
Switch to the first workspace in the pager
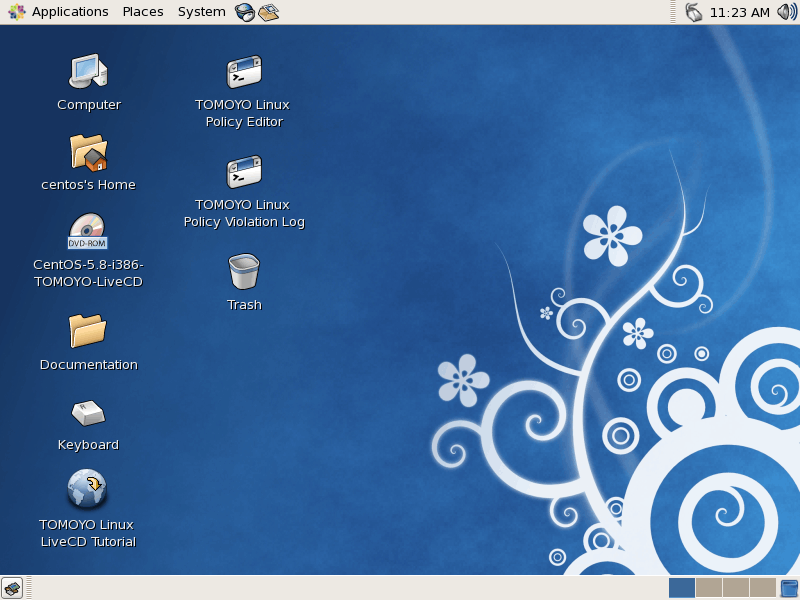pos(682,588)
